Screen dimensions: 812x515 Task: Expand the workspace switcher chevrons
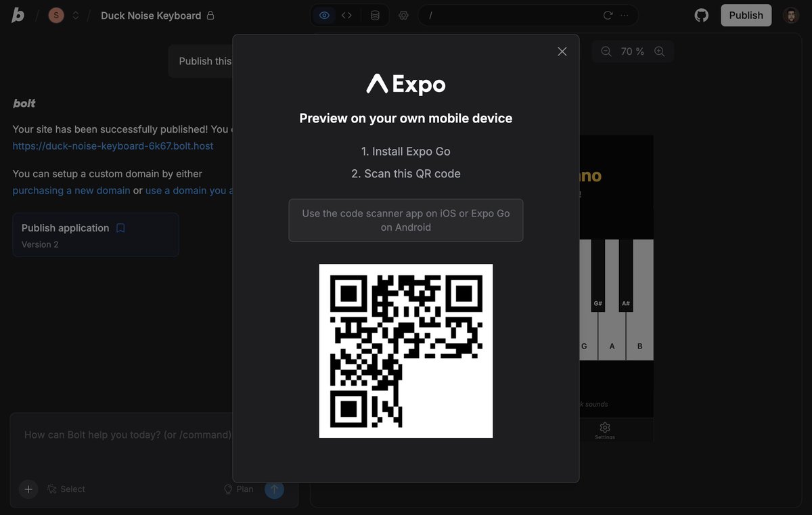coord(76,15)
